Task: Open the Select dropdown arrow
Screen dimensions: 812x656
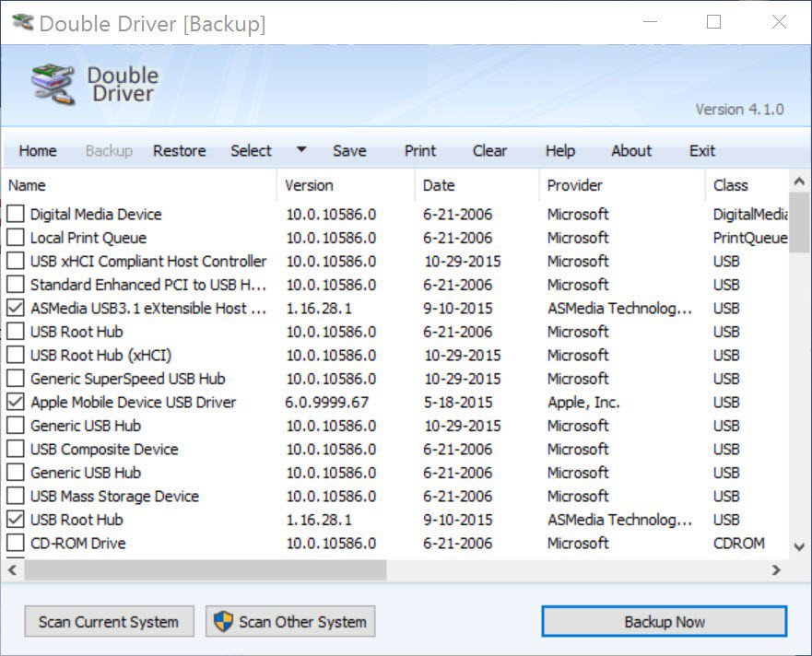Action: coord(301,149)
